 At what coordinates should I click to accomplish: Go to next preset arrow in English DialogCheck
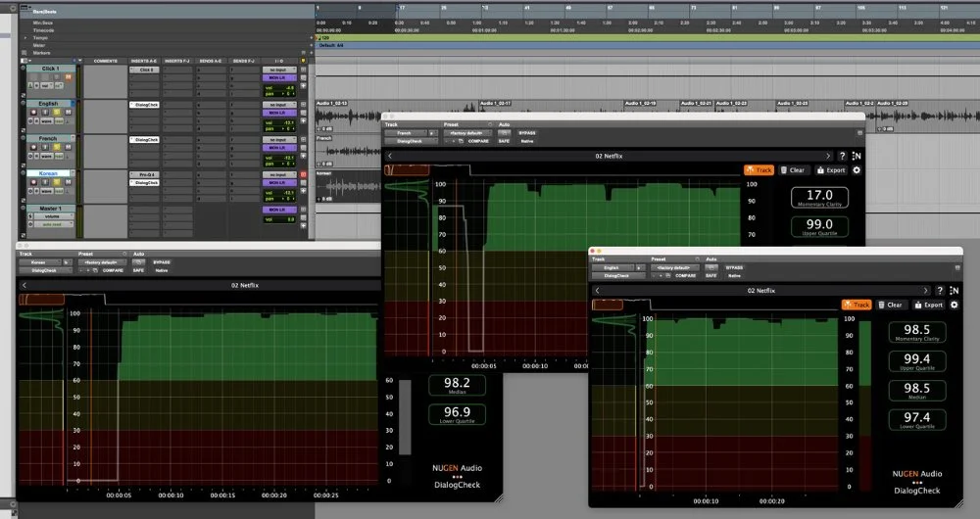coord(926,291)
